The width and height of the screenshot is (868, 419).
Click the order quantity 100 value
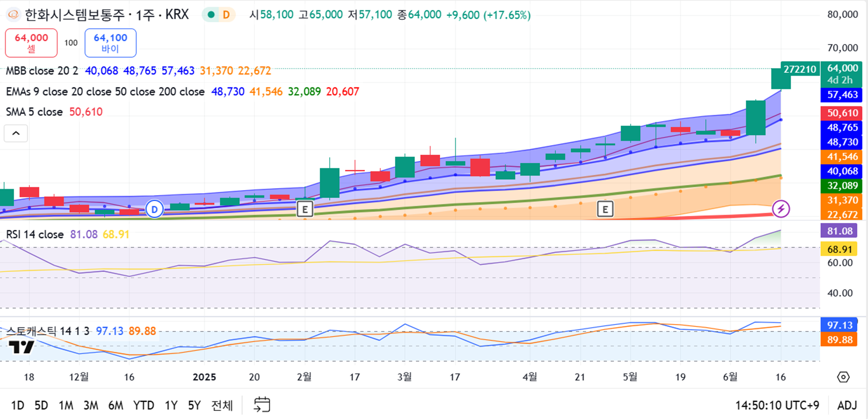(71, 43)
